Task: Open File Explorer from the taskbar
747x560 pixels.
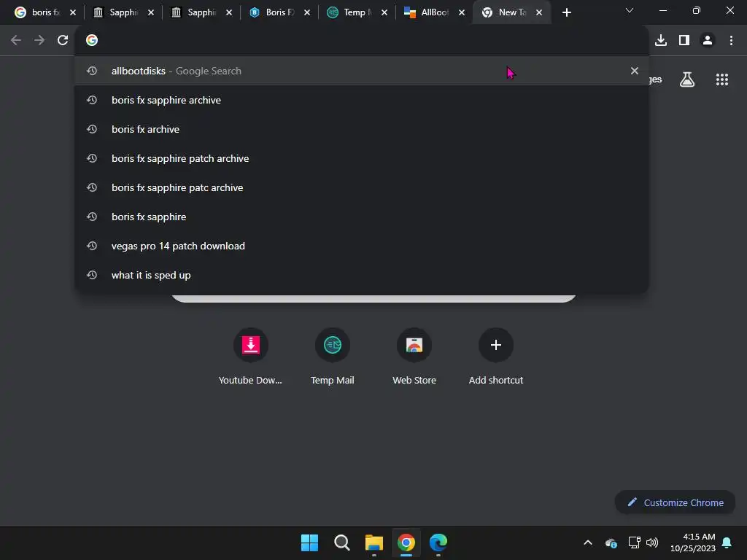Action: point(374,542)
